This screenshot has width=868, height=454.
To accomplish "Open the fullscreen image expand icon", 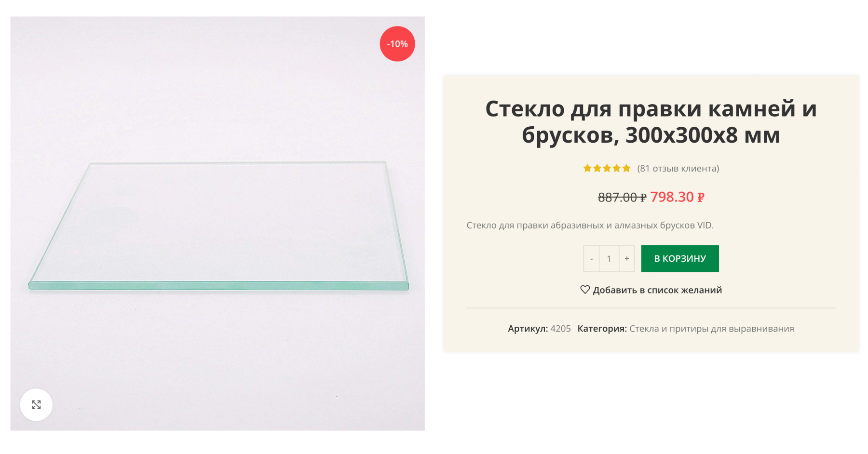I will tap(36, 405).
